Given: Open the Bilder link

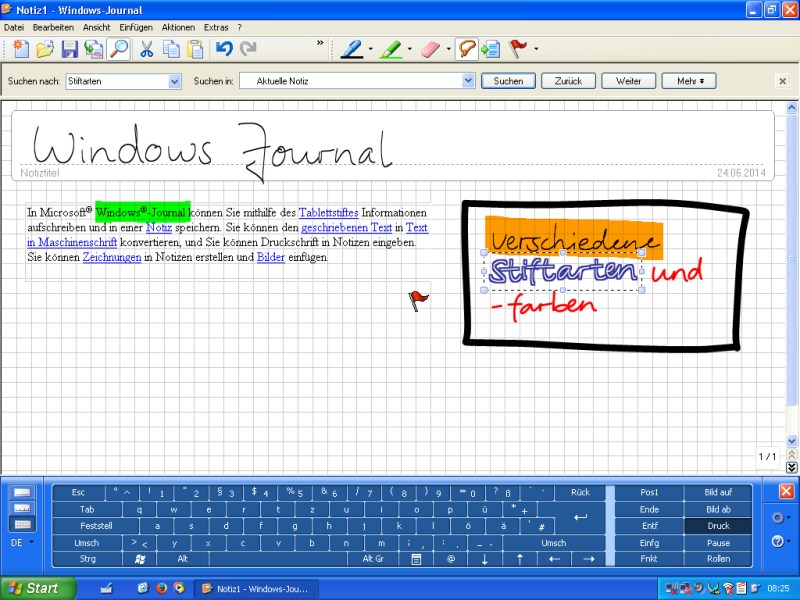Looking at the screenshot, I should pos(270,257).
